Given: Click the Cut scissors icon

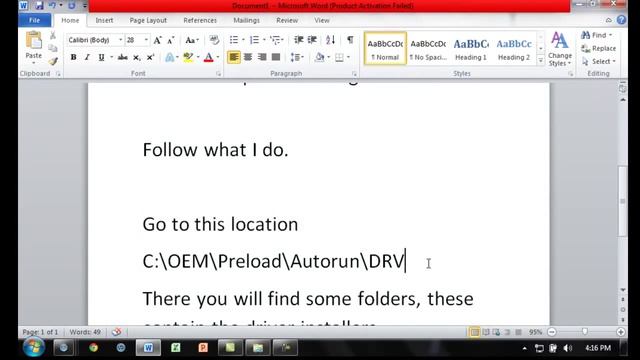Looking at the screenshot, I should pos(53,36).
